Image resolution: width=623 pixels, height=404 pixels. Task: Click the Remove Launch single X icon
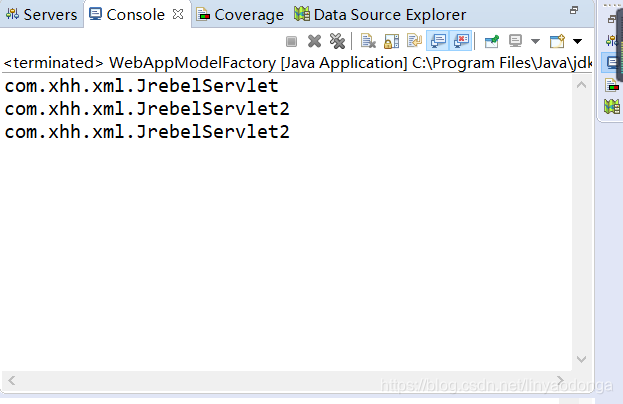click(314, 41)
